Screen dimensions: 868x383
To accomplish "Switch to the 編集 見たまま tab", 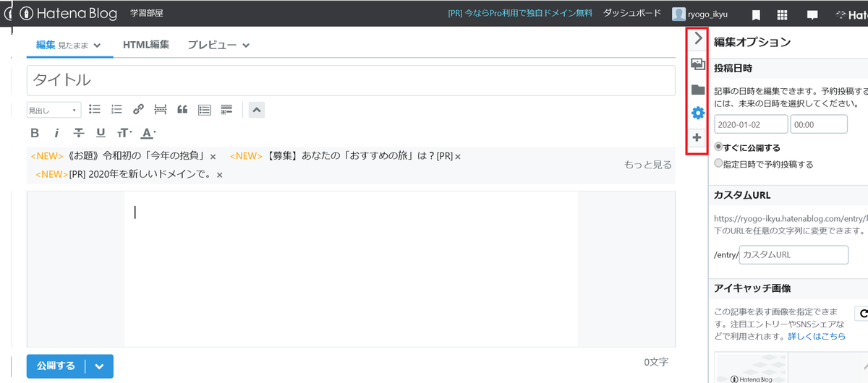I will pyautogui.click(x=69, y=45).
